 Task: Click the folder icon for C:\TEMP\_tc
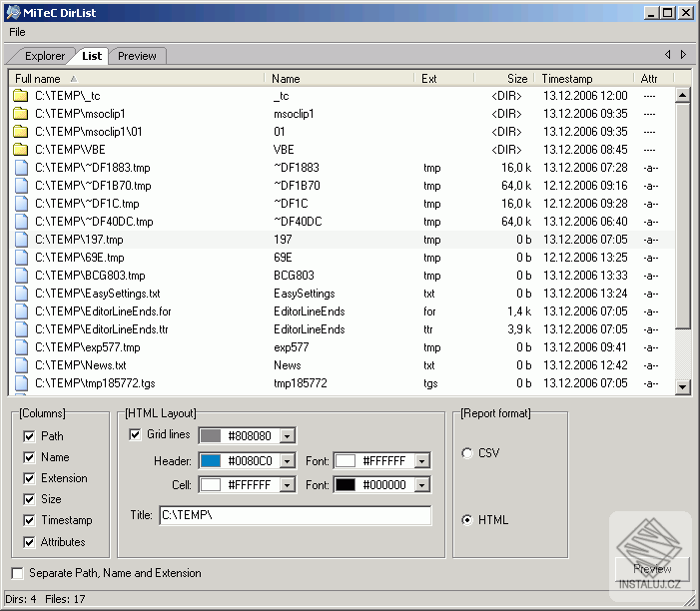coord(20,96)
